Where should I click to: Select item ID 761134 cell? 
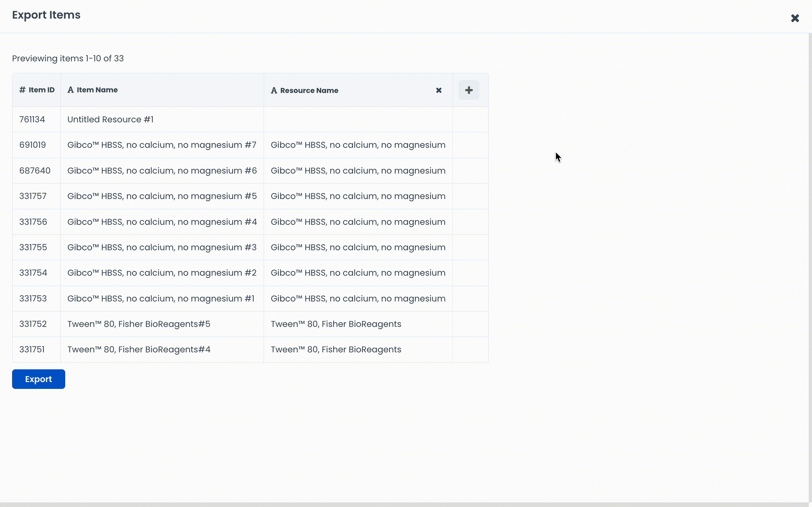pos(32,119)
